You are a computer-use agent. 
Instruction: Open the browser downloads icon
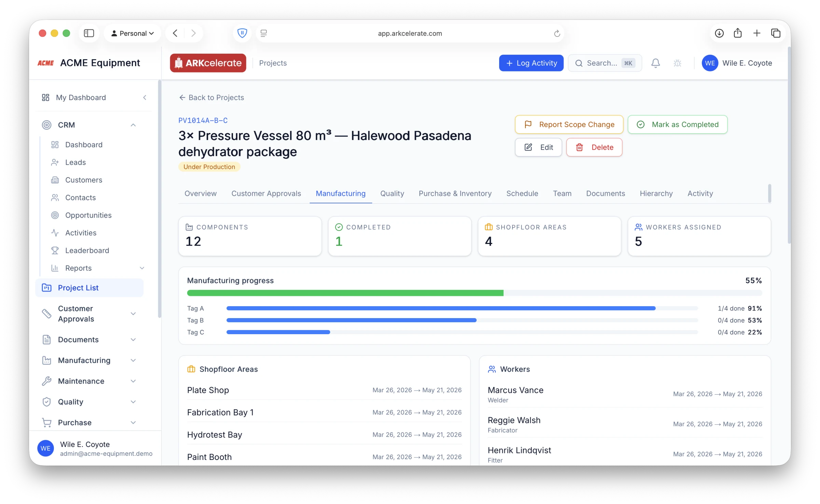click(719, 33)
